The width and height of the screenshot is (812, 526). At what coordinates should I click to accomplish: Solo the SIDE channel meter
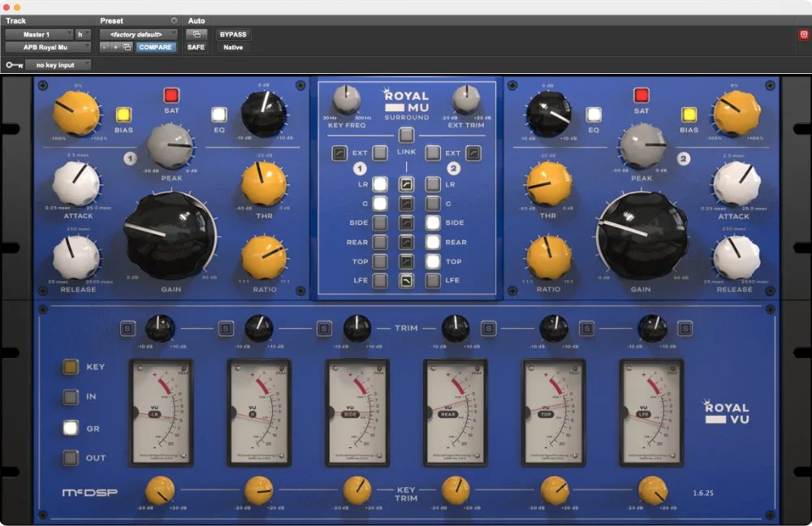click(324, 328)
